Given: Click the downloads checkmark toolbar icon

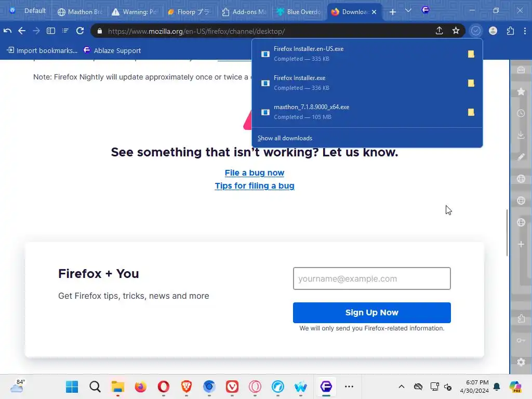Looking at the screenshot, I should 476,31.
